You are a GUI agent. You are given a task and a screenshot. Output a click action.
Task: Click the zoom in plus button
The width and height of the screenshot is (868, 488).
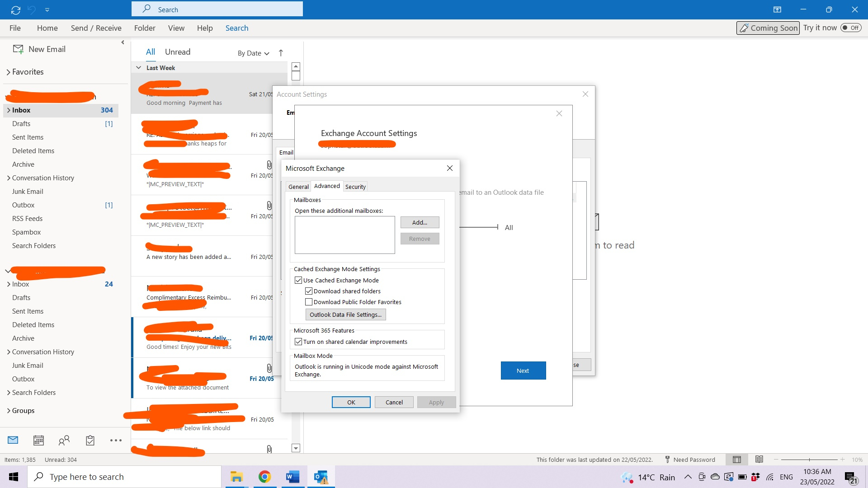click(x=842, y=460)
